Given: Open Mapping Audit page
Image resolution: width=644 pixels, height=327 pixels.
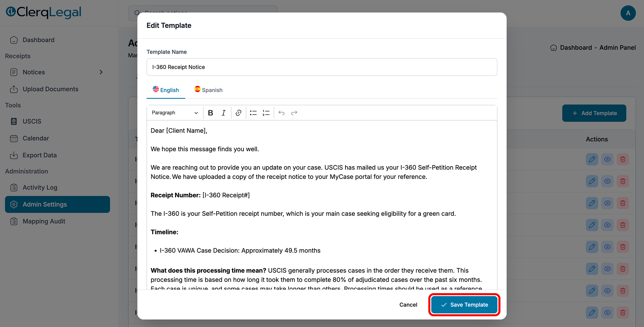Looking at the screenshot, I should pos(44,221).
